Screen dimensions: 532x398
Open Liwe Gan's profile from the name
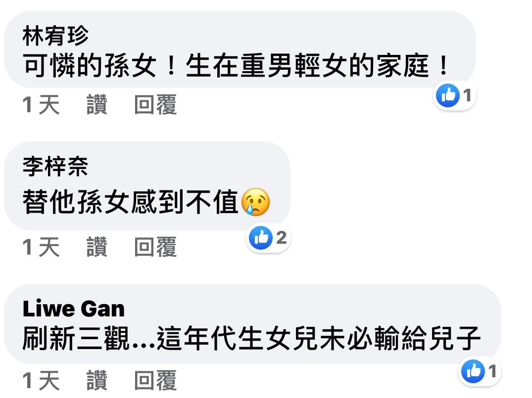[x=74, y=309]
